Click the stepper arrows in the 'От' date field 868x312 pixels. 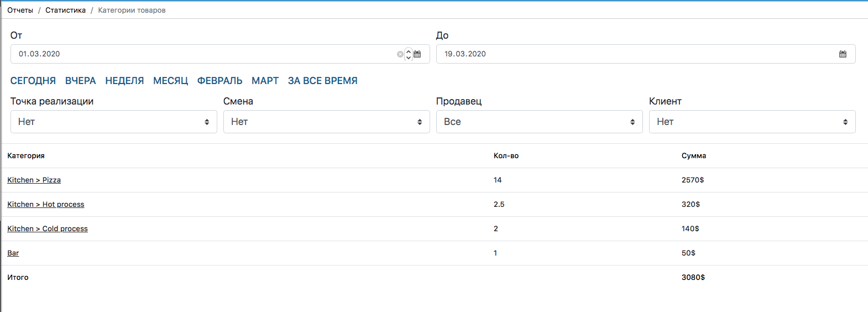pyautogui.click(x=409, y=54)
